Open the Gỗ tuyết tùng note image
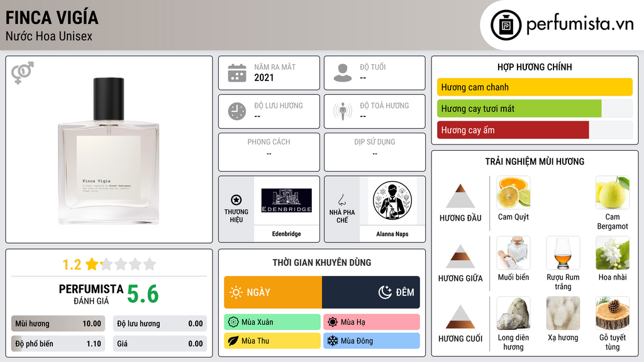The width and height of the screenshot is (644, 362). 613,313
